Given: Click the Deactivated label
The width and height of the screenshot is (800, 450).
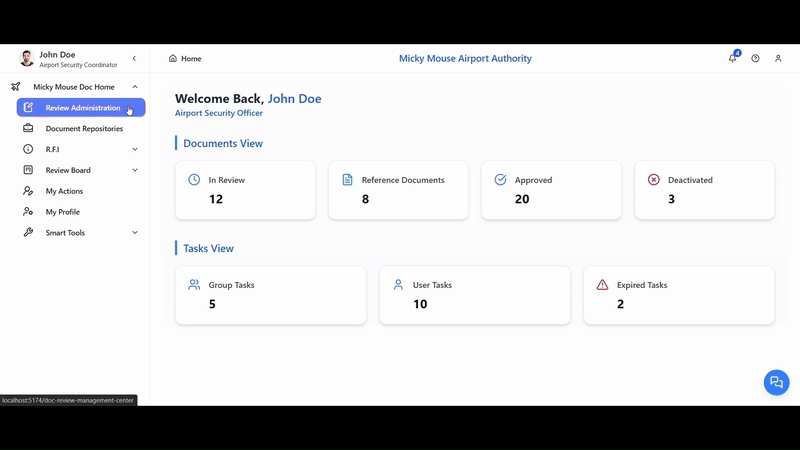Looking at the screenshot, I should [x=690, y=180].
